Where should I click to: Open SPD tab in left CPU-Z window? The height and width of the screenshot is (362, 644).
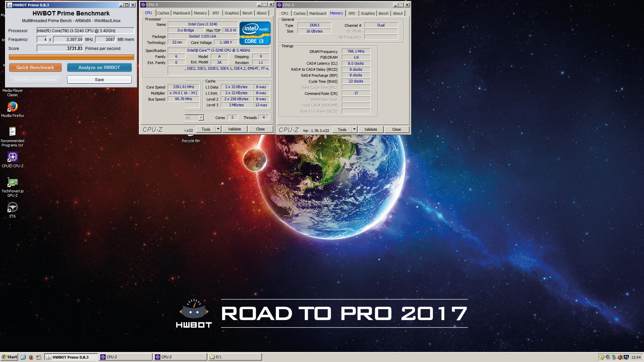pos(216,13)
